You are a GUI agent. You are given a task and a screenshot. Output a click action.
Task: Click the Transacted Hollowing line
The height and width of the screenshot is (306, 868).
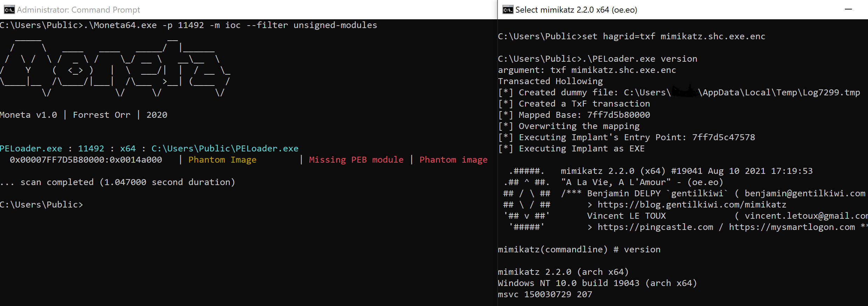[x=550, y=81]
